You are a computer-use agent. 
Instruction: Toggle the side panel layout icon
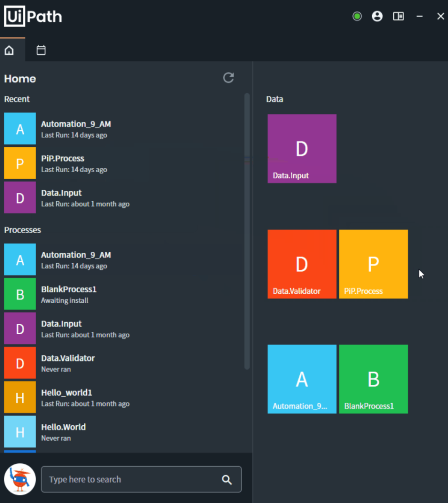pos(398,17)
